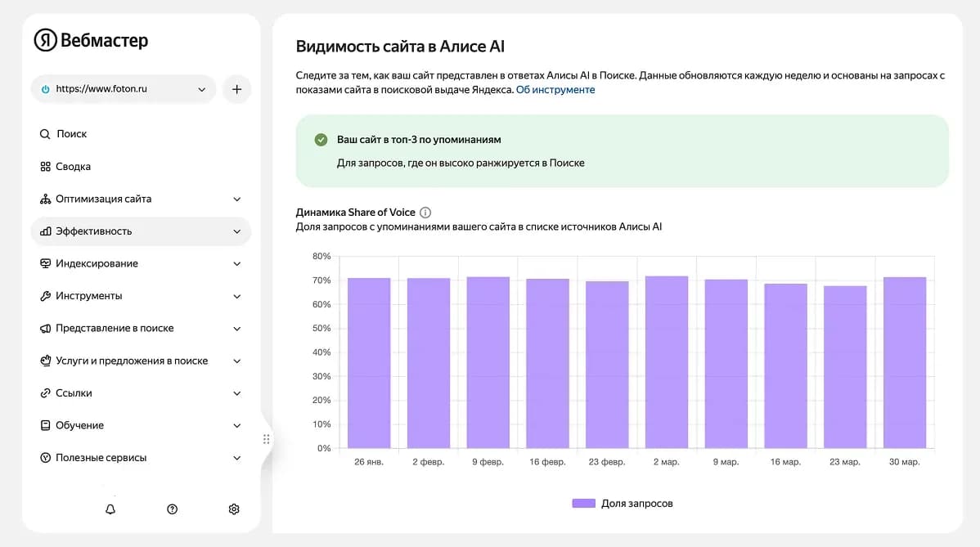Viewport: 980px width, 547px height.
Task: Click info icon next to Share of Voice
Action: click(x=425, y=213)
